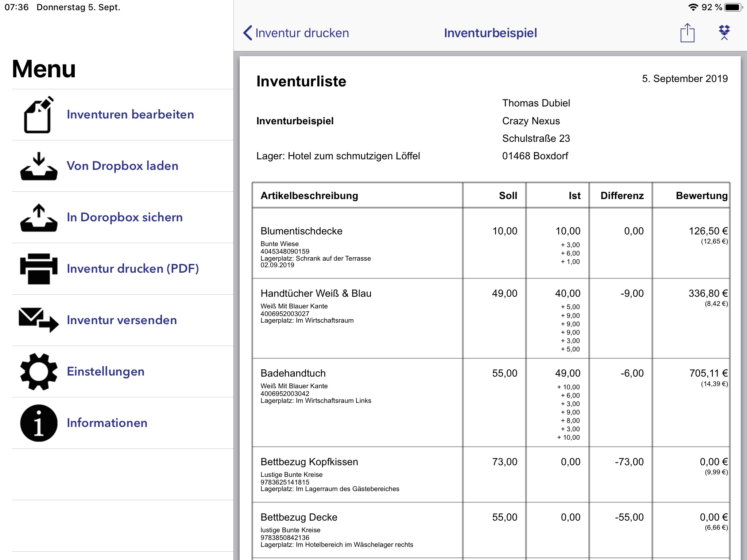Click barcode 4045348090159
This screenshot has height=560, width=747.
tap(285, 252)
